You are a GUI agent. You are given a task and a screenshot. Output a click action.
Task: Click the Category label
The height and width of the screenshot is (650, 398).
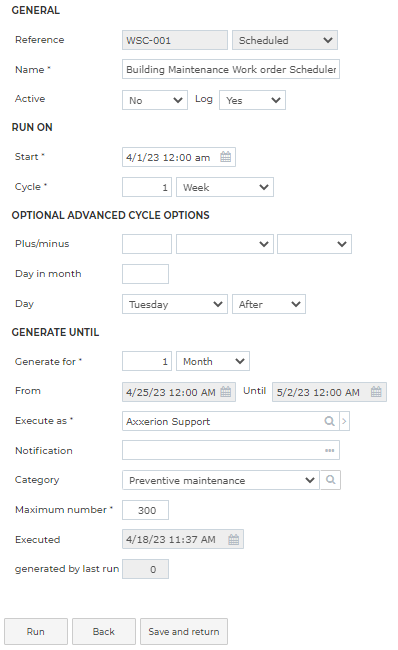[37, 480]
